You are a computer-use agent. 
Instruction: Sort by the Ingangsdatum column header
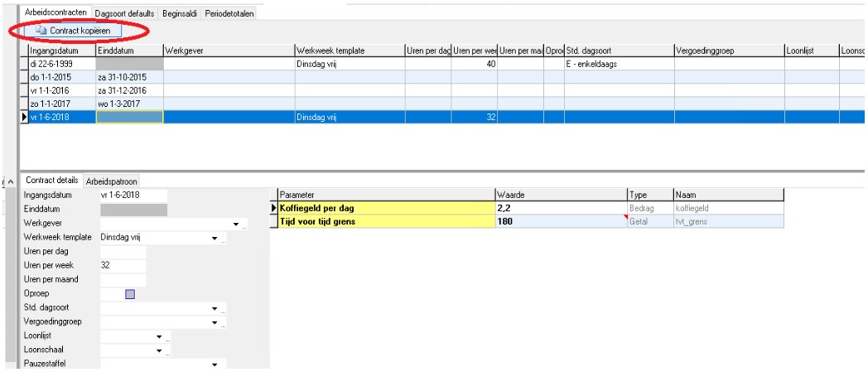tap(60, 51)
